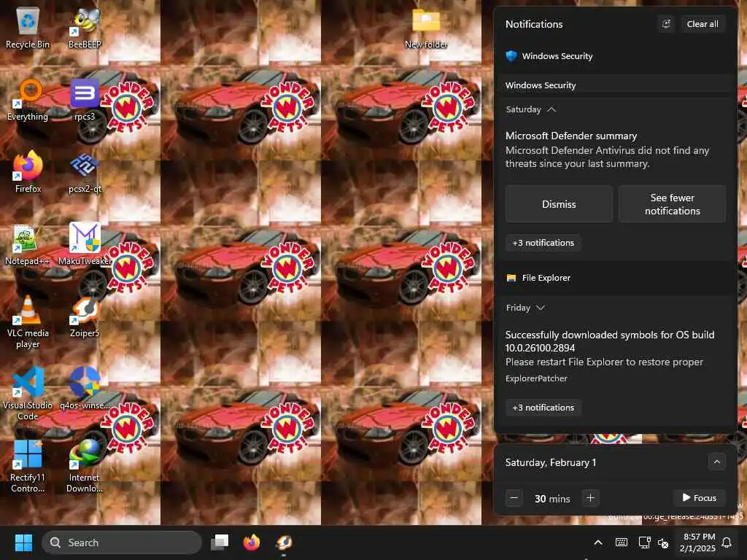
Task: Expand +3 notifications under File Explorer
Action: (543, 408)
